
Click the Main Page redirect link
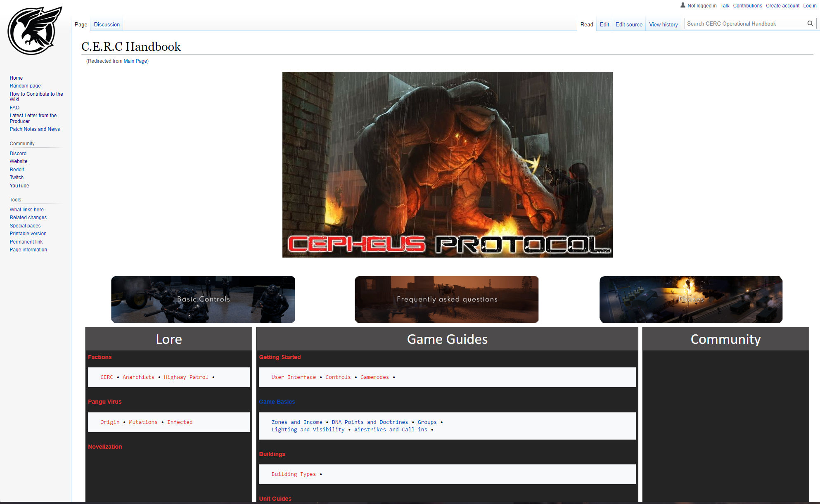[135, 61]
